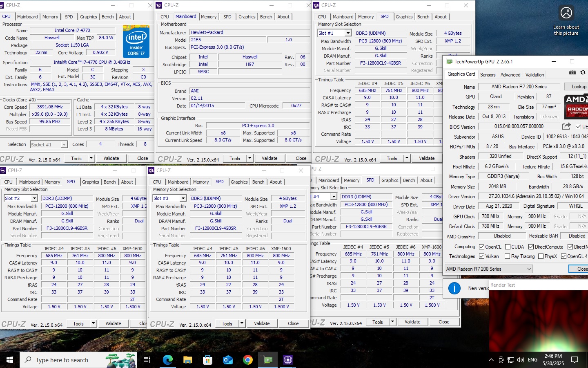Open the notification center icon
This screenshot has height=368, width=588.
click(x=575, y=360)
